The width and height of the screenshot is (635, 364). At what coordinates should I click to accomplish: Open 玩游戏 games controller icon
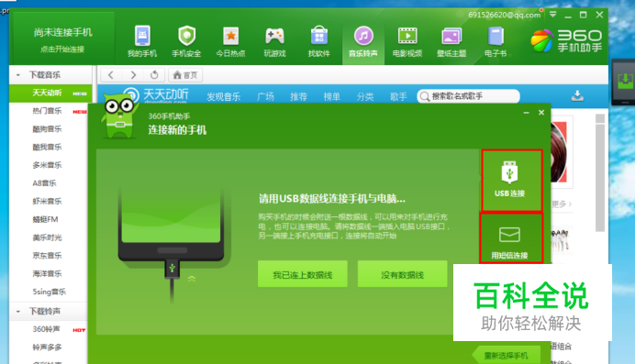pos(274,41)
